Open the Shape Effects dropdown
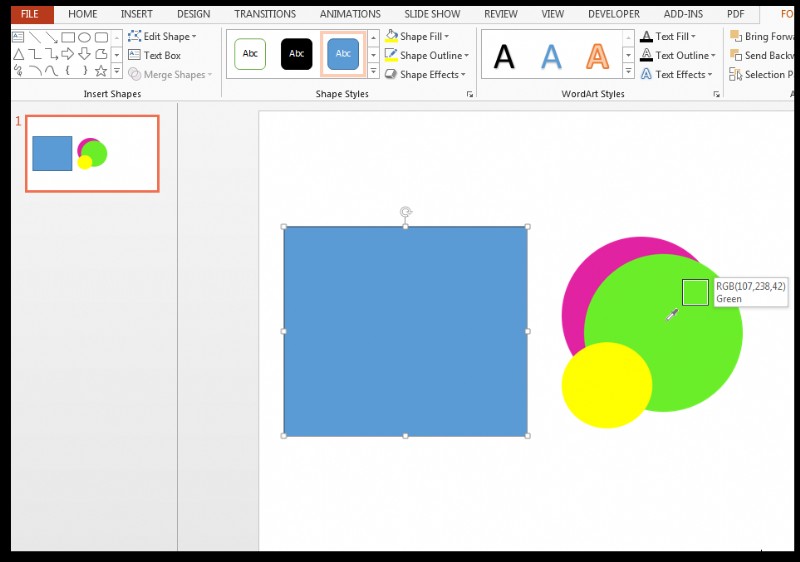The height and width of the screenshot is (562, 800). pos(425,74)
